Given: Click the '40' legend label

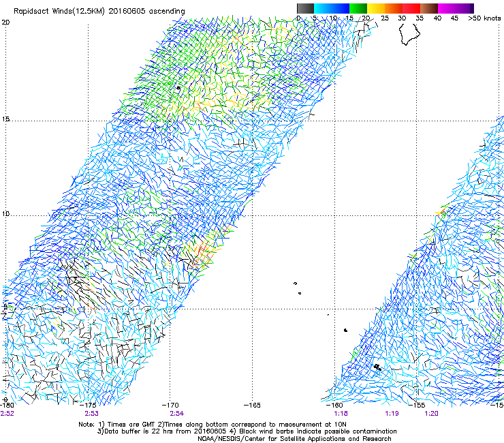Looking at the screenshot, I should (437, 18).
